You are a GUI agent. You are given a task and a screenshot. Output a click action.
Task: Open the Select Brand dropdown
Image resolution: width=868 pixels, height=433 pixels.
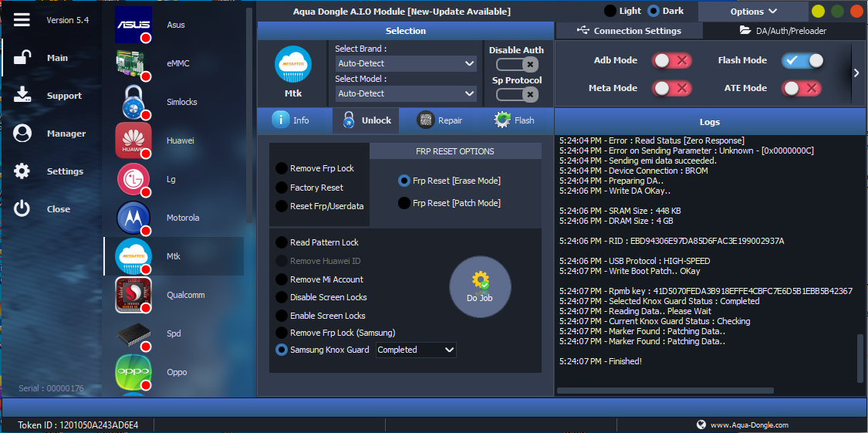point(406,63)
